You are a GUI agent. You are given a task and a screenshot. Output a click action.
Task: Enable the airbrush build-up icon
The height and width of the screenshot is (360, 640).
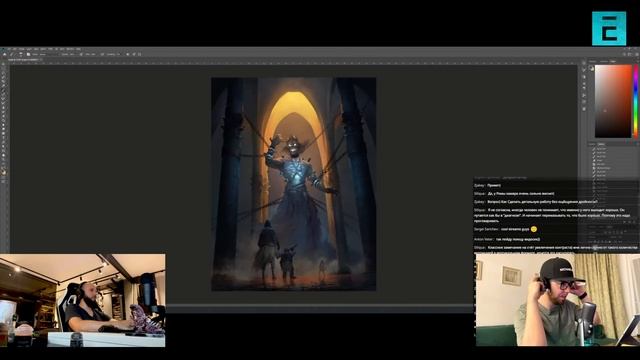click(x=102, y=54)
